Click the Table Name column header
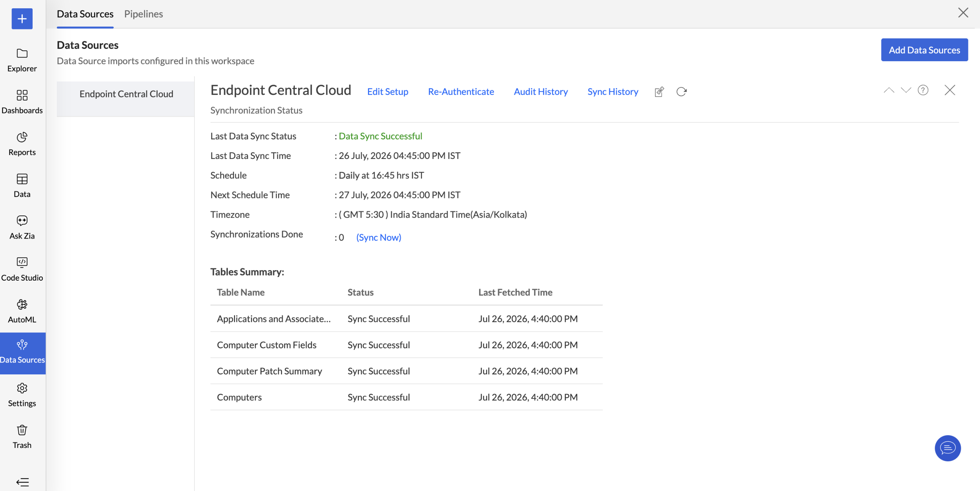980x491 pixels. click(x=241, y=292)
